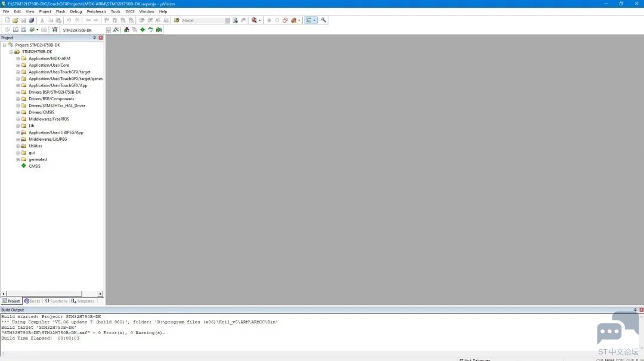Screen dimensions: 644x361
Task: Click the Batch Build icon
Action: (32, 30)
